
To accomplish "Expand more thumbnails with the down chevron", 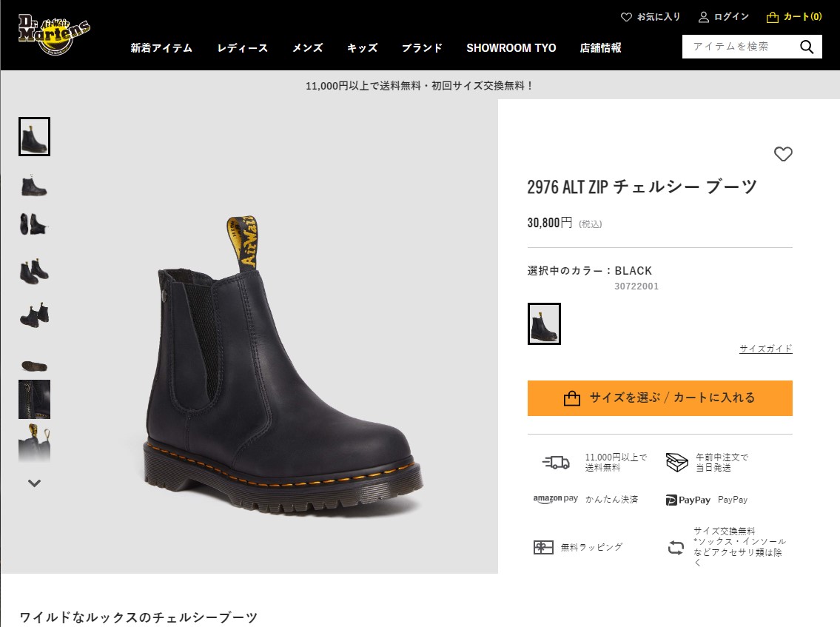I will pos(34,483).
